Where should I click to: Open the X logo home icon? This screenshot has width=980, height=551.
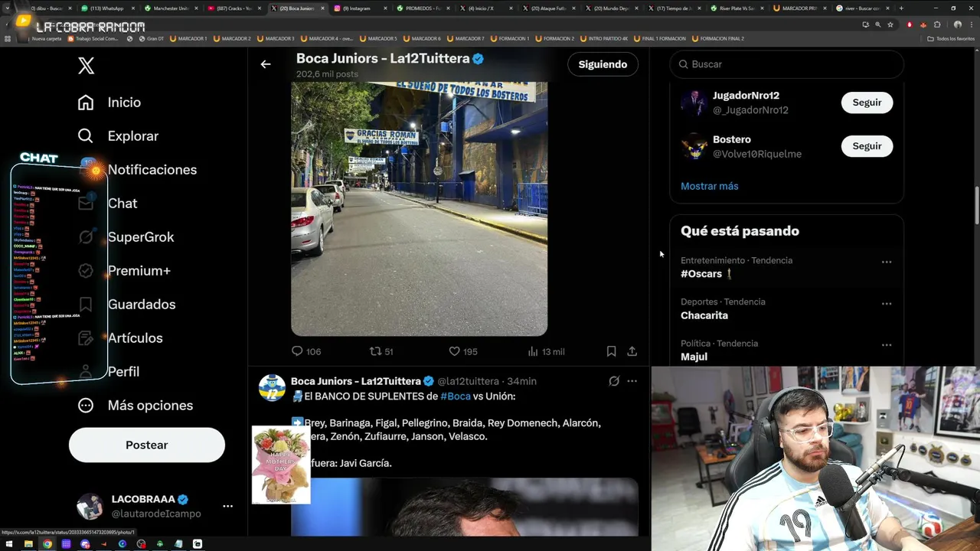pyautogui.click(x=86, y=66)
